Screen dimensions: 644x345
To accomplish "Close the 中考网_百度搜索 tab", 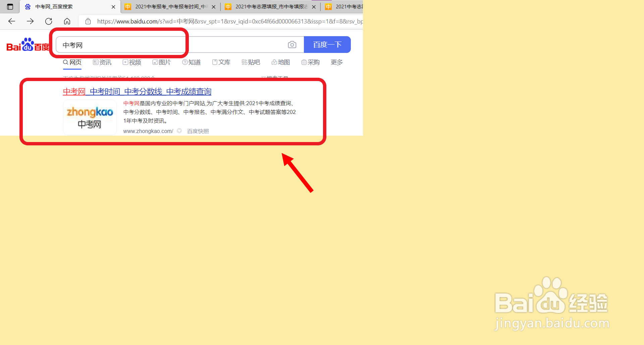I will pos(113,7).
